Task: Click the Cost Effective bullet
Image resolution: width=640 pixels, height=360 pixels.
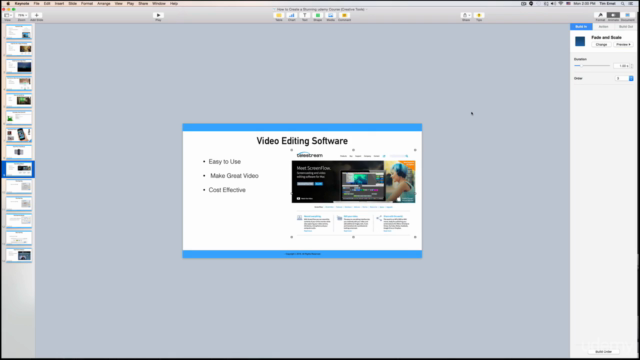Action: click(x=227, y=190)
